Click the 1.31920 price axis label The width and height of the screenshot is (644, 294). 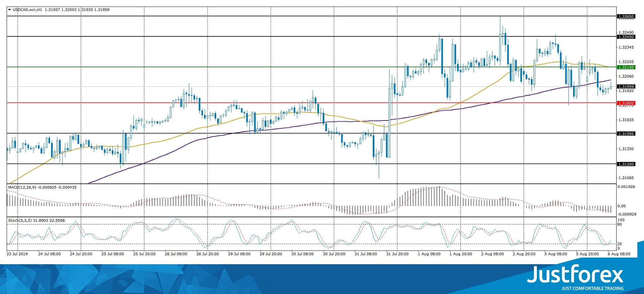pyautogui.click(x=626, y=91)
